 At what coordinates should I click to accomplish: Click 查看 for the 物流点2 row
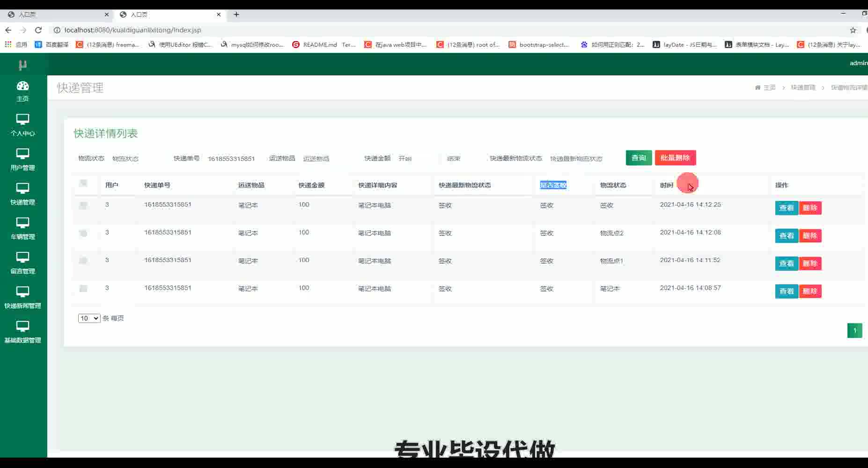(787, 235)
